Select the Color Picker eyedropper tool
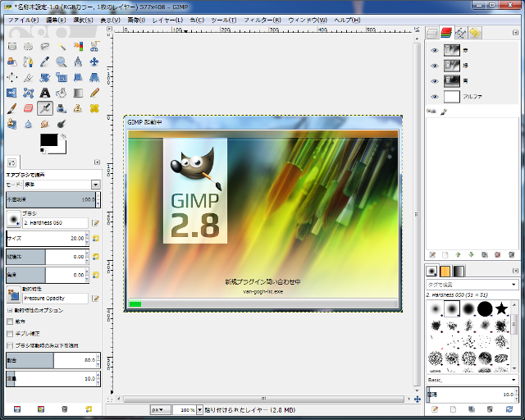 [x=44, y=62]
